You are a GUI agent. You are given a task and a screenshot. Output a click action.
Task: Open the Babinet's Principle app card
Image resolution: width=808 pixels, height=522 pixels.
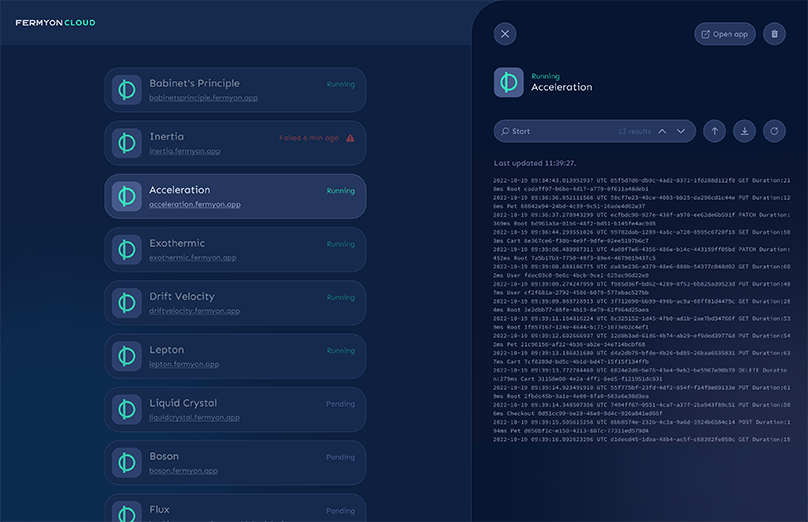[x=235, y=90]
